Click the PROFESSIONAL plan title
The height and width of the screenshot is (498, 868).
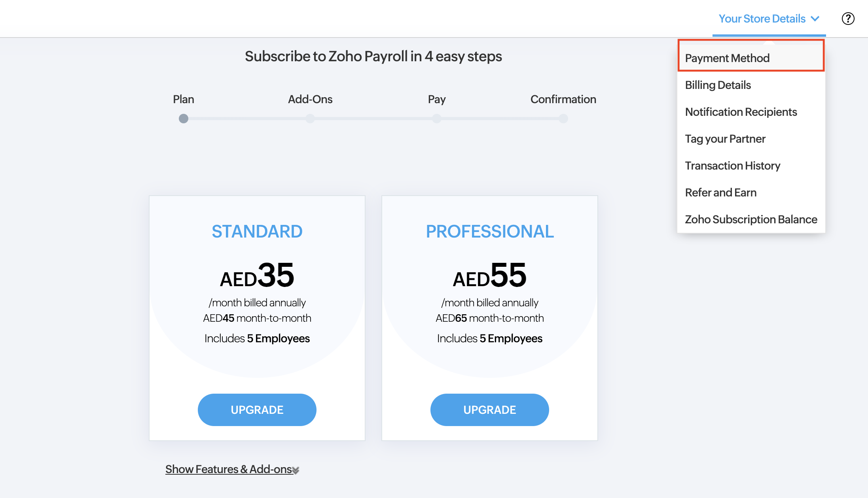tap(489, 231)
